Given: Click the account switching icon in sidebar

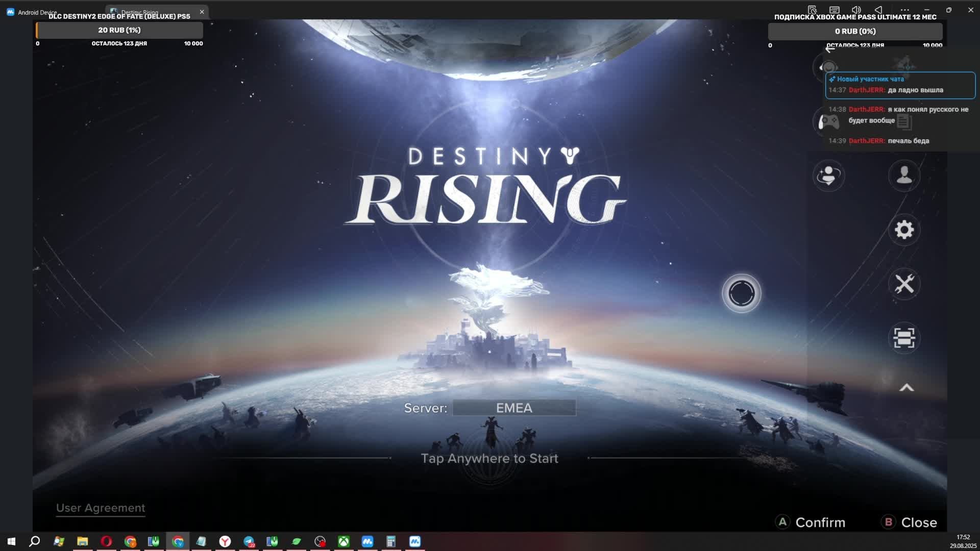Looking at the screenshot, I should [828, 176].
